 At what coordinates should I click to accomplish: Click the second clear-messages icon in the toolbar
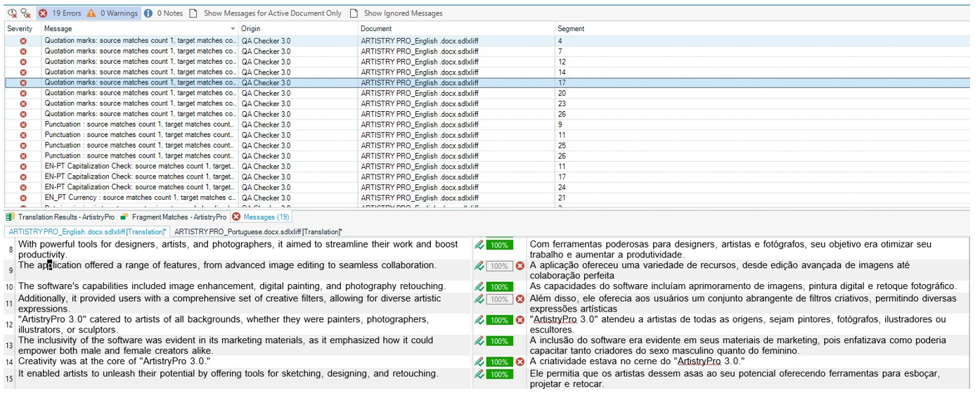pyautogui.click(x=25, y=13)
